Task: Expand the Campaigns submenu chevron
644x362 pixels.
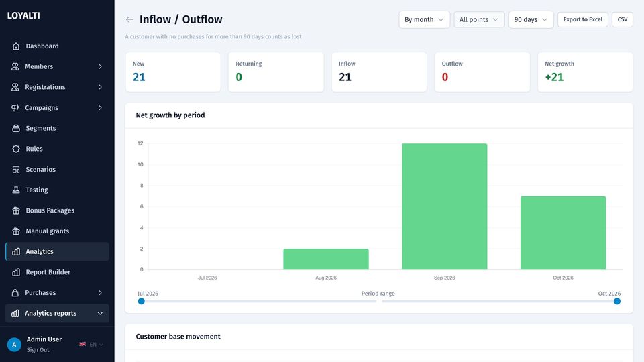Action: coord(100,107)
